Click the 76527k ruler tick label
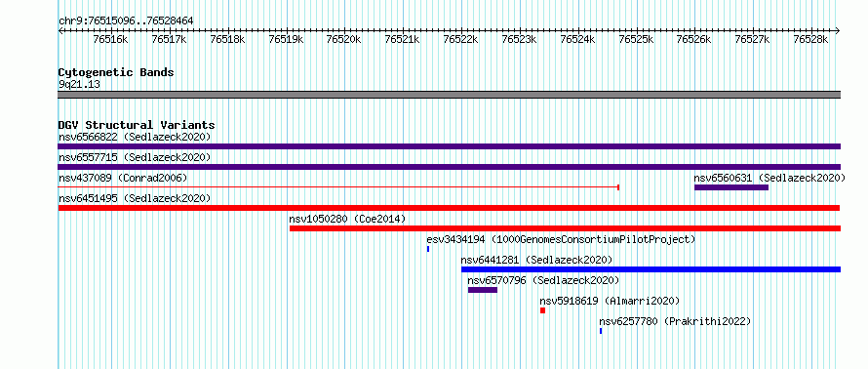Screen dimensions: 868x369 pos(753,40)
